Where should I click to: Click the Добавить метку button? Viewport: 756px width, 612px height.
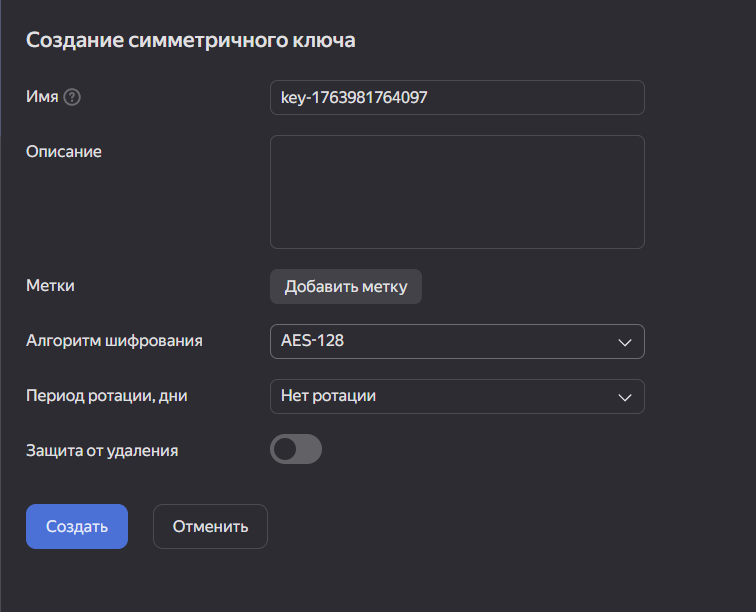(346, 286)
